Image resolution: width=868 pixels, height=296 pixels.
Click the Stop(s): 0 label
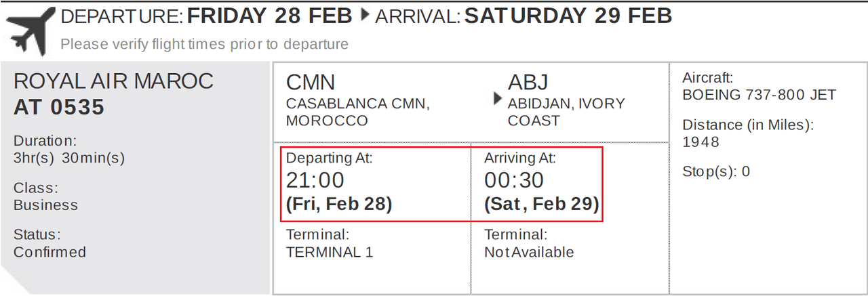[716, 171]
